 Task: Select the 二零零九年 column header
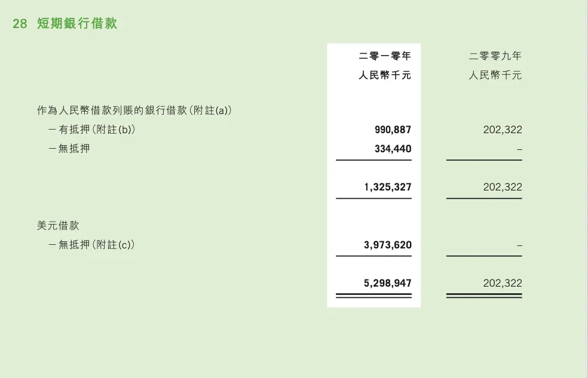point(495,56)
